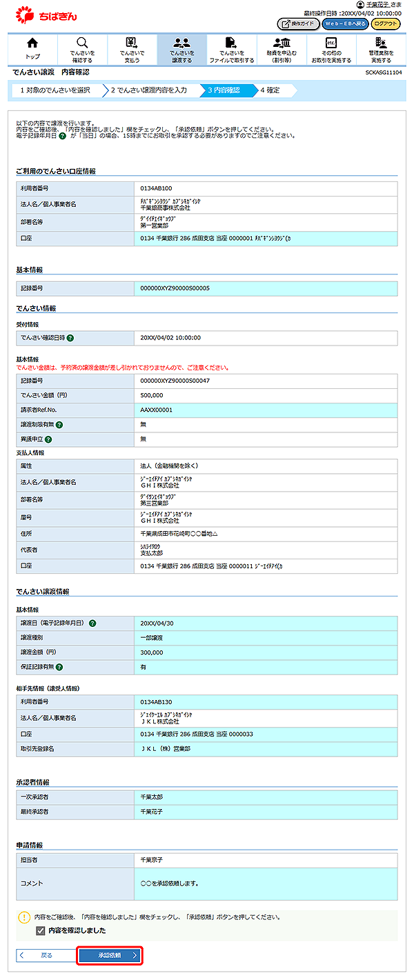Open でんさいで支払う payment menu
This screenshot has width=414, height=980.
click(132, 49)
